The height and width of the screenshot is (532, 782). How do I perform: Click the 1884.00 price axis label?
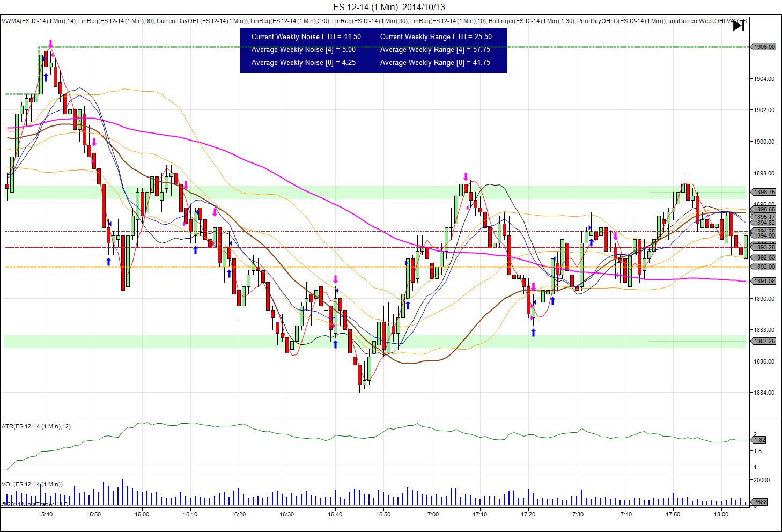(764, 393)
